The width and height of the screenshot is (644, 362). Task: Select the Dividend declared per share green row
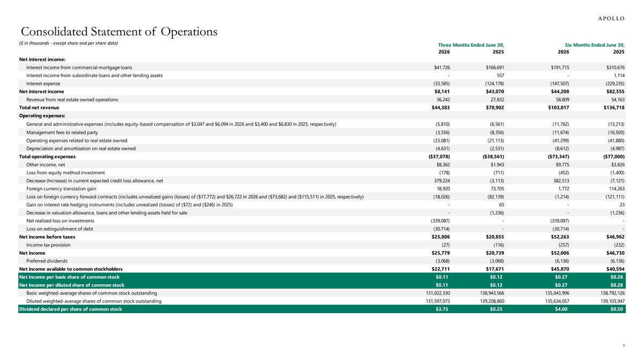(322, 309)
